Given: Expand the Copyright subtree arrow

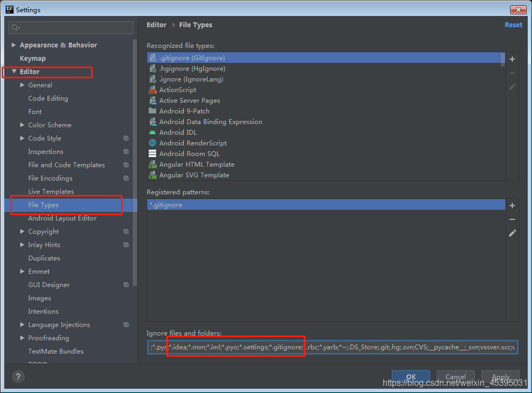Looking at the screenshot, I should click(x=22, y=232).
